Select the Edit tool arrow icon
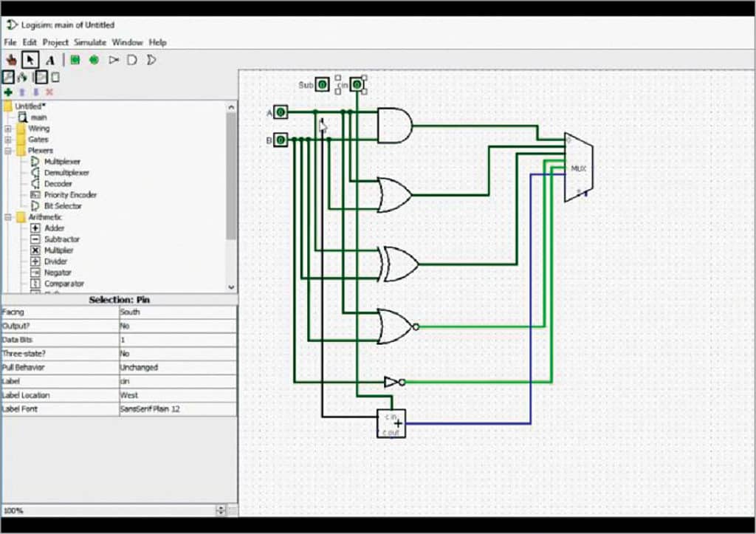 point(30,59)
